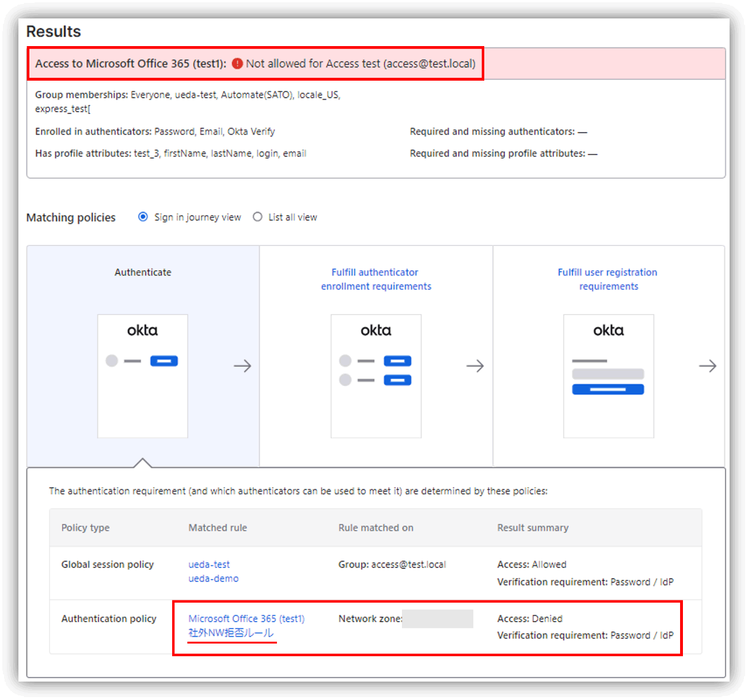Open Fulfill user registration requirements step
Viewport: 748px width, 700px height.
608,279
